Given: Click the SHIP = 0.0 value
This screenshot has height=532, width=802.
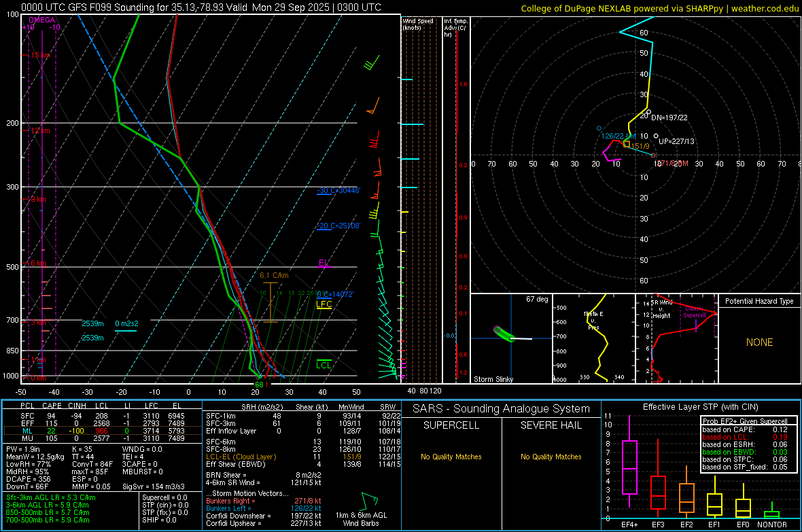Looking at the screenshot, I should [x=159, y=520].
